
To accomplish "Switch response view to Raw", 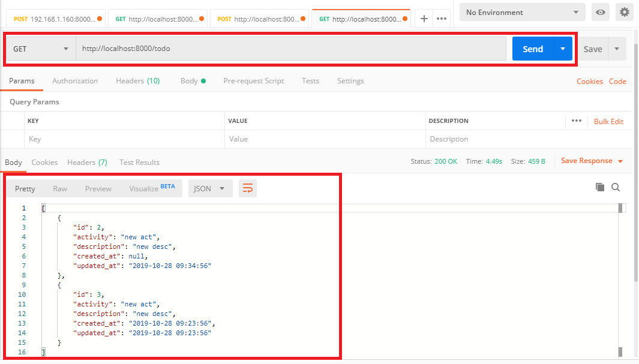I will pos(59,188).
